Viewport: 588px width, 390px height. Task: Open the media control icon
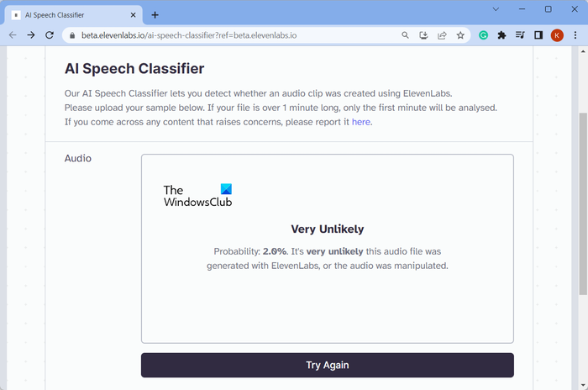tap(520, 35)
